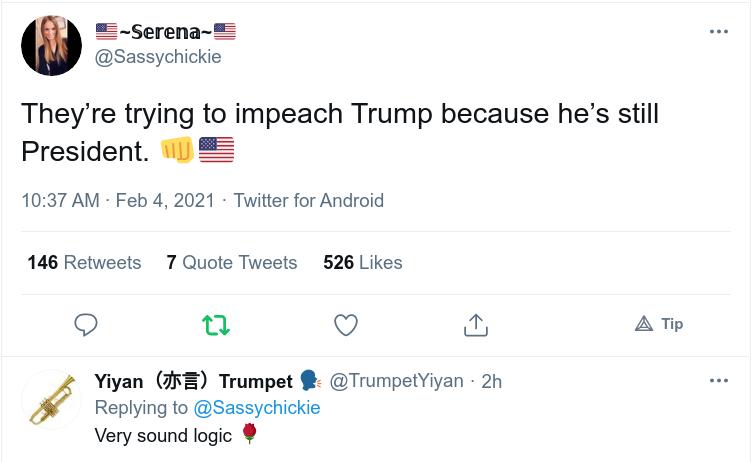Click the Twitter for Android source link
The height and width of the screenshot is (462, 755).
point(309,200)
